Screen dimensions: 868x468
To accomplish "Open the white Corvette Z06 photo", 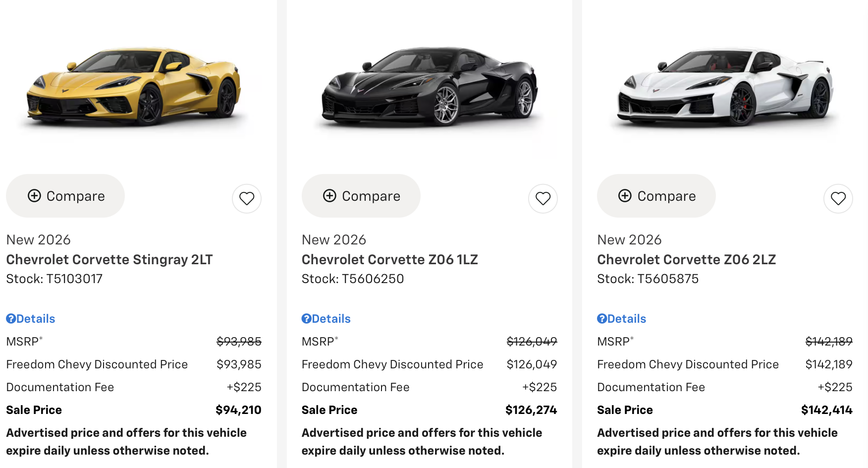I will click(x=725, y=85).
